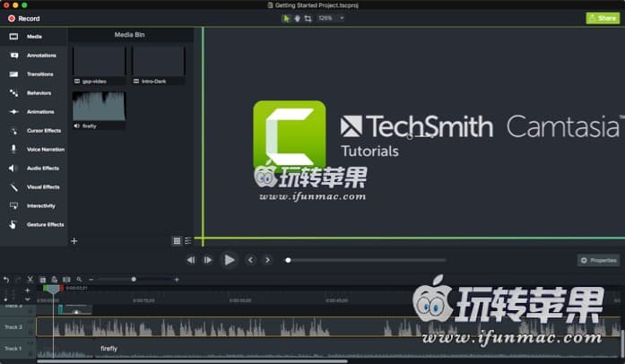The image size is (625, 364).
Task: Switch Media Bin to list view
Action: (188, 241)
